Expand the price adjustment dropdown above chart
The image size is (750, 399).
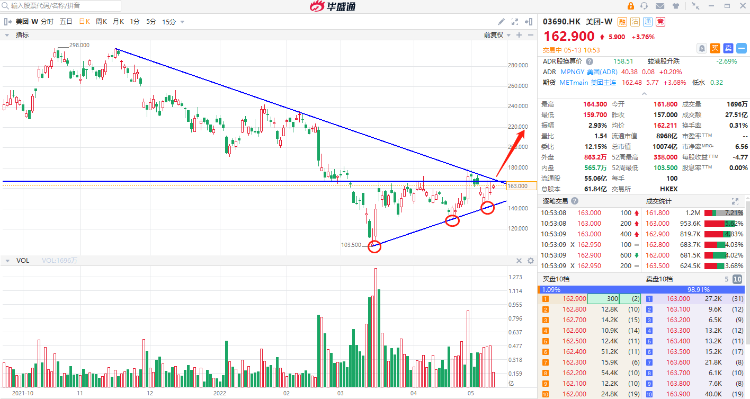tap(508, 35)
